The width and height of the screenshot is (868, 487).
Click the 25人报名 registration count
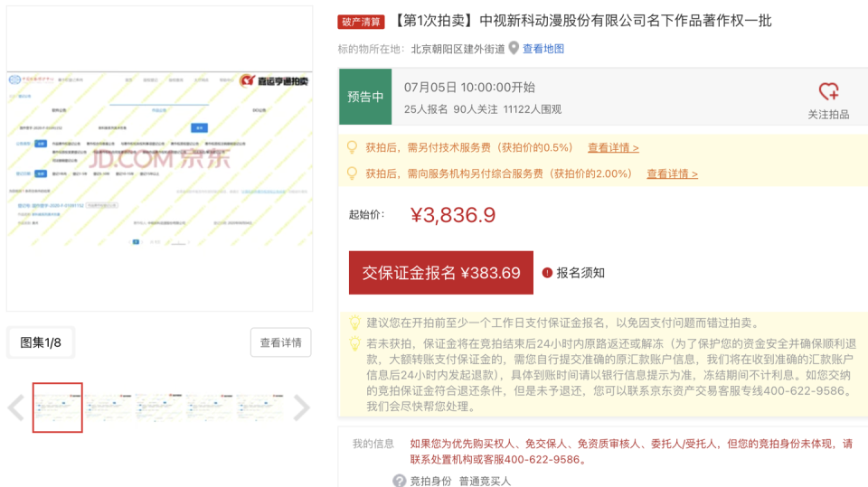pyautogui.click(x=426, y=109)
